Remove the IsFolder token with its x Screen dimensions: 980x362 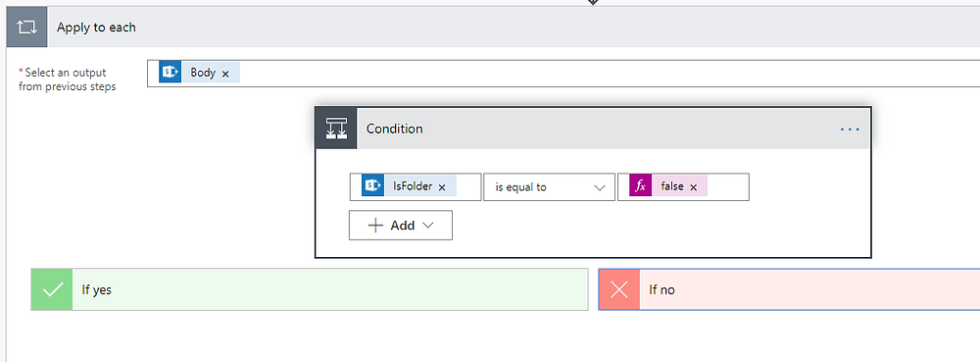[x=442, y=187]
